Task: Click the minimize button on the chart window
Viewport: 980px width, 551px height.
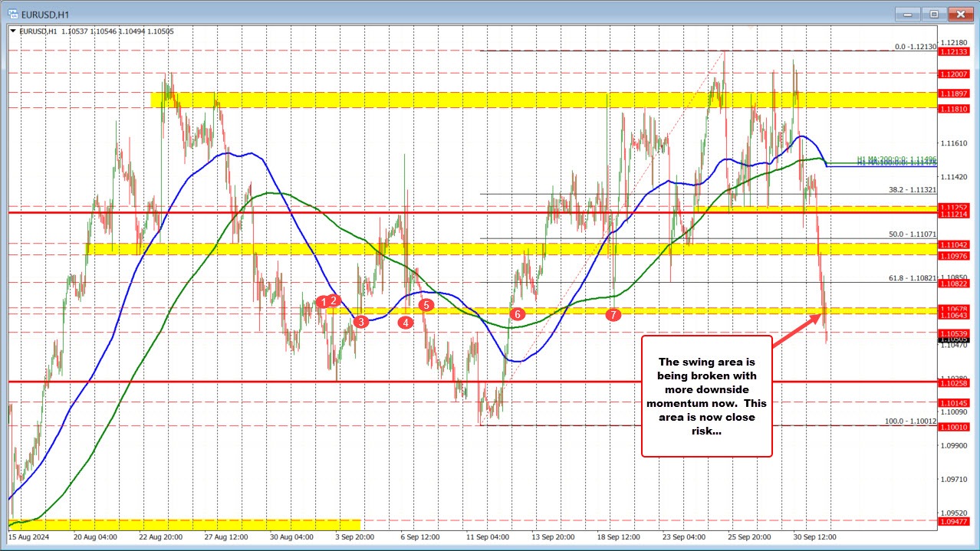Action: 907,14
